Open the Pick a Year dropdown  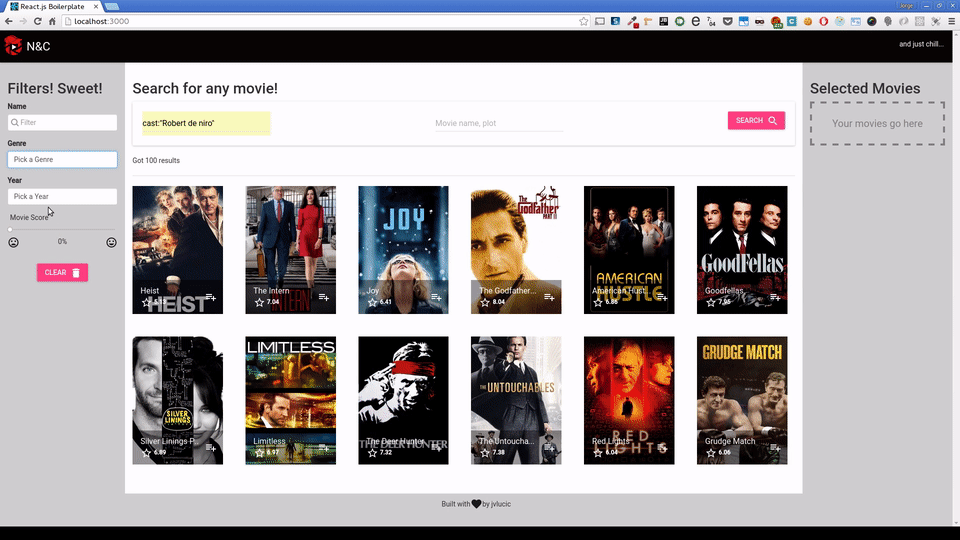(x=62, y=197)
